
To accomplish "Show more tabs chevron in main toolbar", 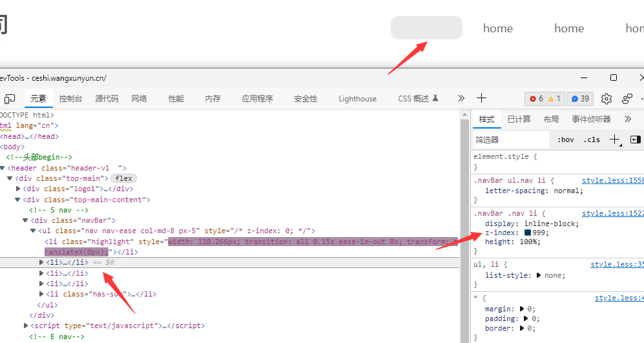I will [461, 98].
